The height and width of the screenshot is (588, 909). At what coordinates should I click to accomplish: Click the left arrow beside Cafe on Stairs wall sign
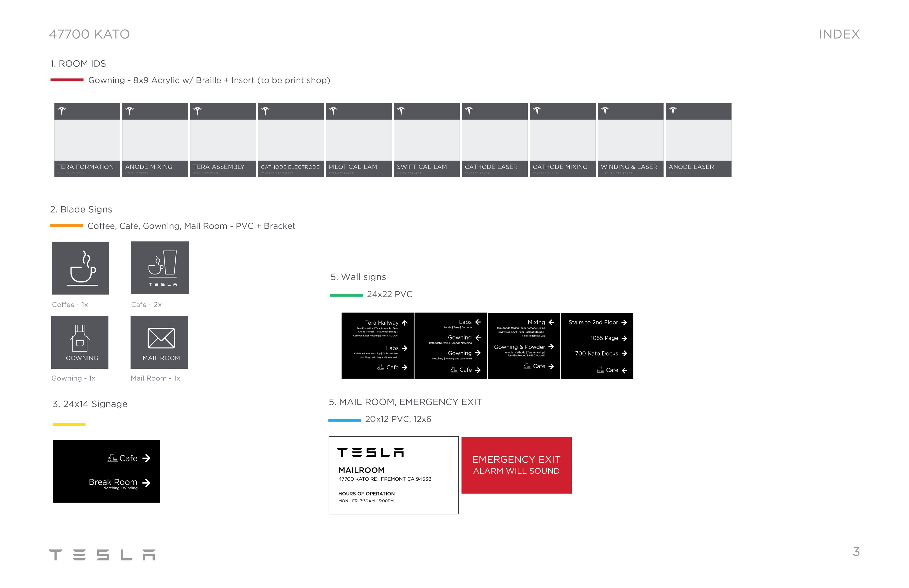pos(624,370)
